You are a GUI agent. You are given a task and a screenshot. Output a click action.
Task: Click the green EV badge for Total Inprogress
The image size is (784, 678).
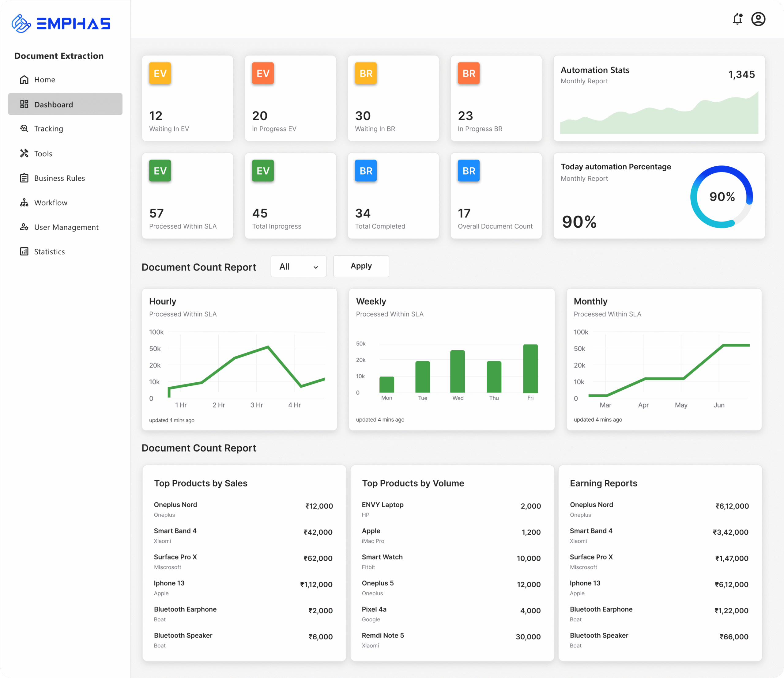click(x=263, y=171)
